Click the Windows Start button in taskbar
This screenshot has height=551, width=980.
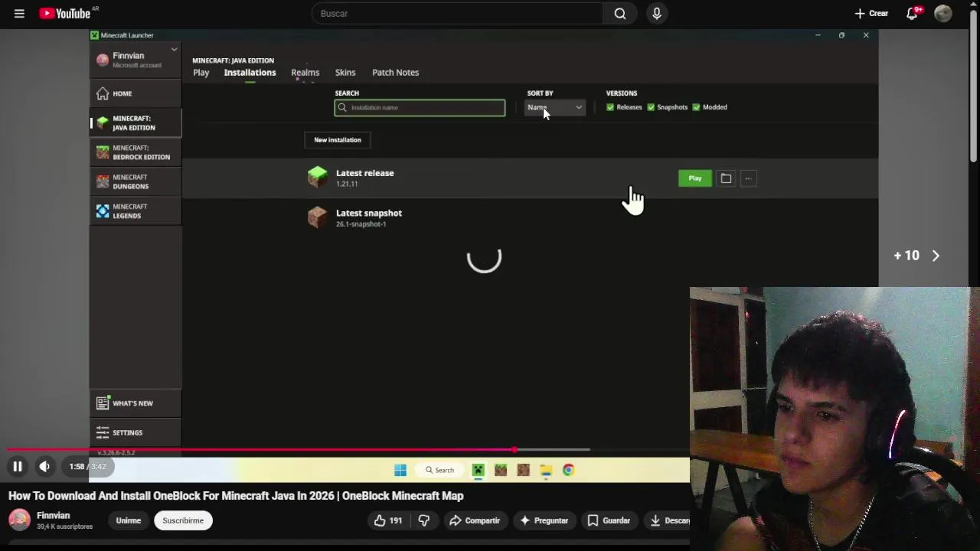400,470
